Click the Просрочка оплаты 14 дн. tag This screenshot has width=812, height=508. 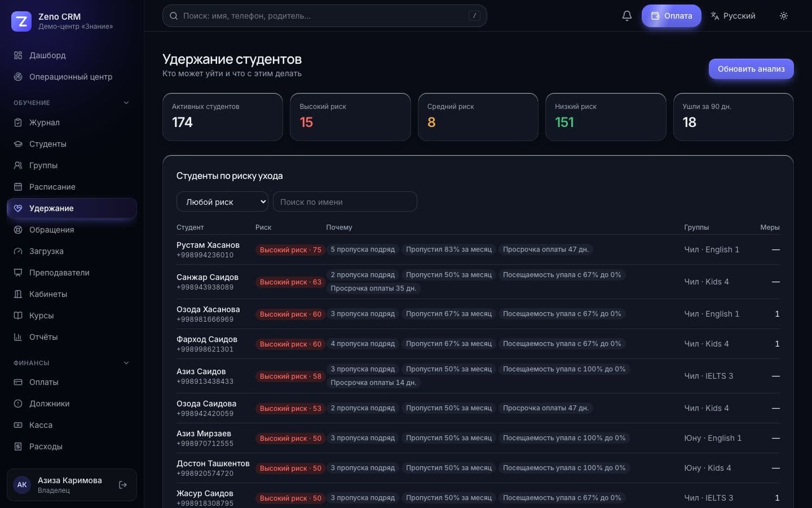(373, 383)
